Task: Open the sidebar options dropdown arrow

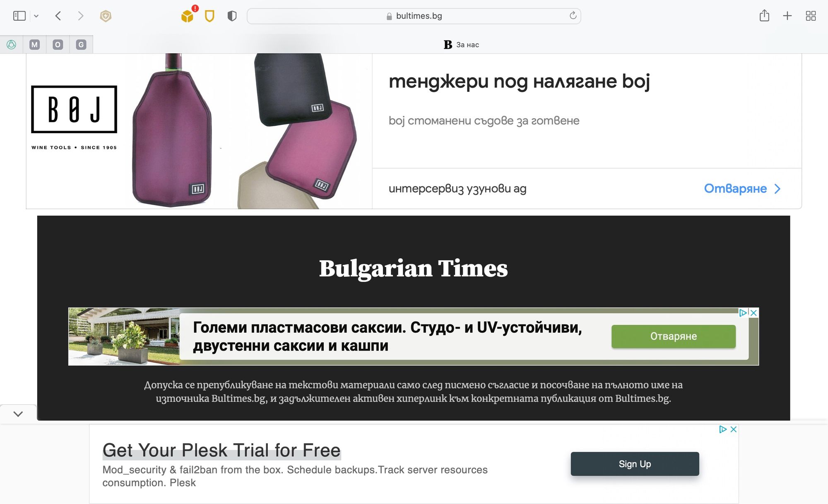Action: [x=36, y=16]
